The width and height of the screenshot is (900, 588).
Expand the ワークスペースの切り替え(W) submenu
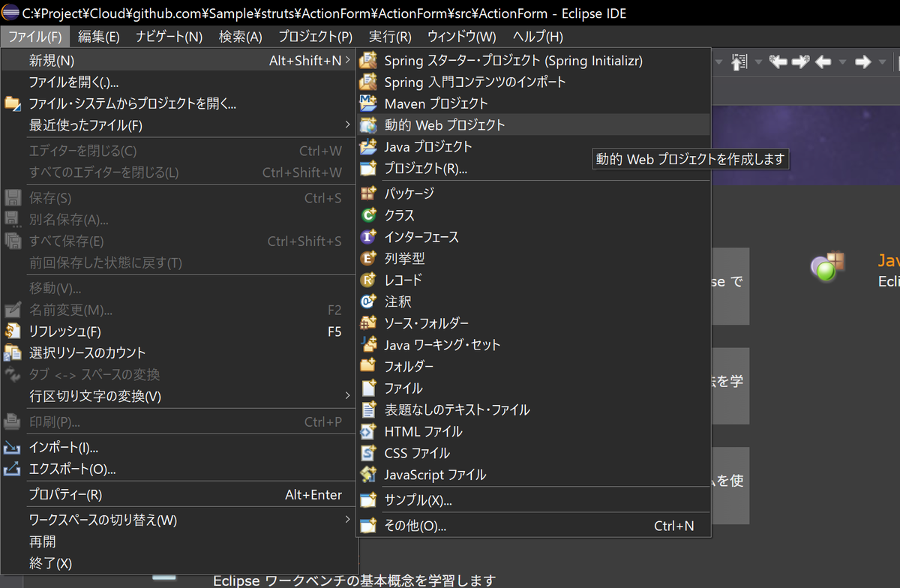(178, 520)
